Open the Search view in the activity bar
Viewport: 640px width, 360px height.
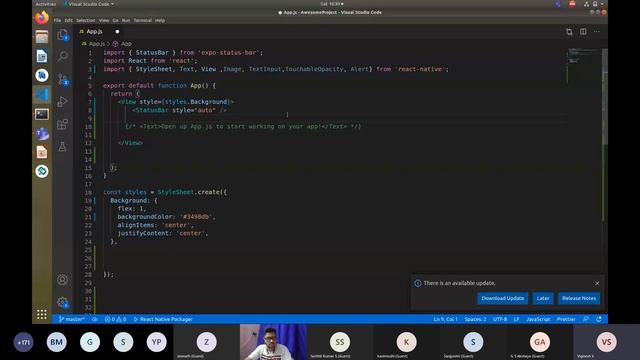[x=62, y=56]
